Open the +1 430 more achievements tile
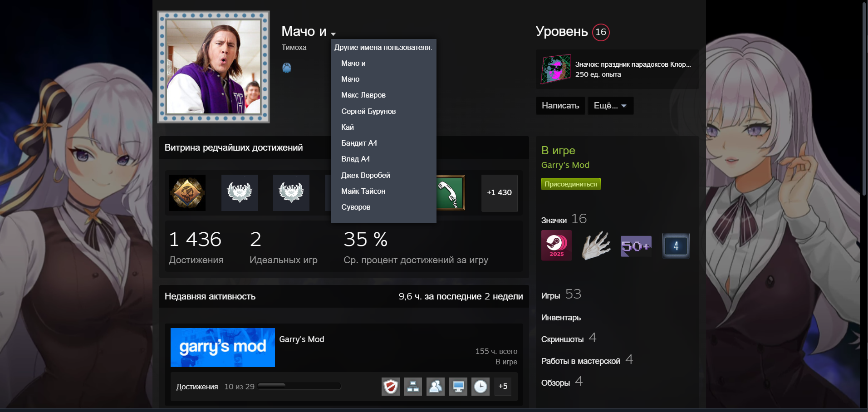 tap(499, 193)
